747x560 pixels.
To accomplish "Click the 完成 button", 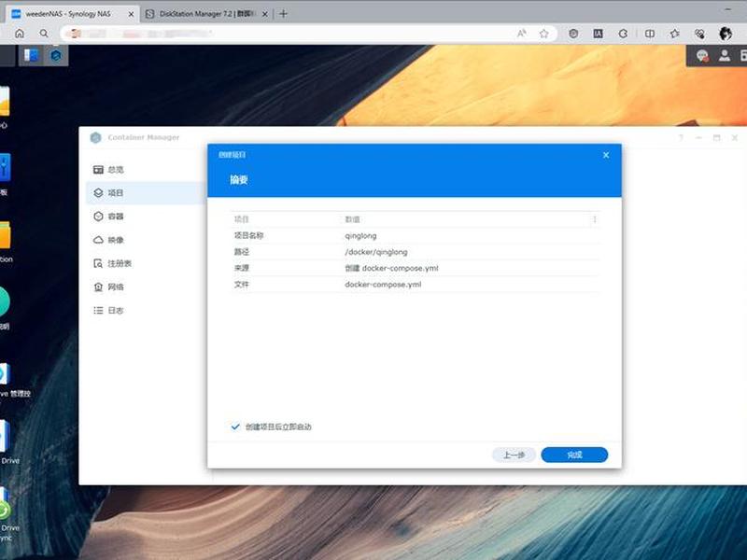I will click(x=574, y=455).
